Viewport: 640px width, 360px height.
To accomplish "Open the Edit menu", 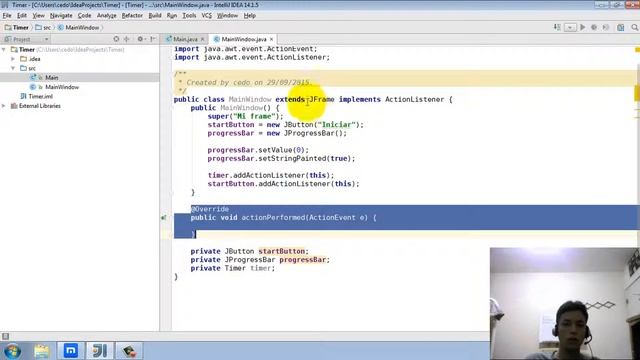I will coord(22,16).
